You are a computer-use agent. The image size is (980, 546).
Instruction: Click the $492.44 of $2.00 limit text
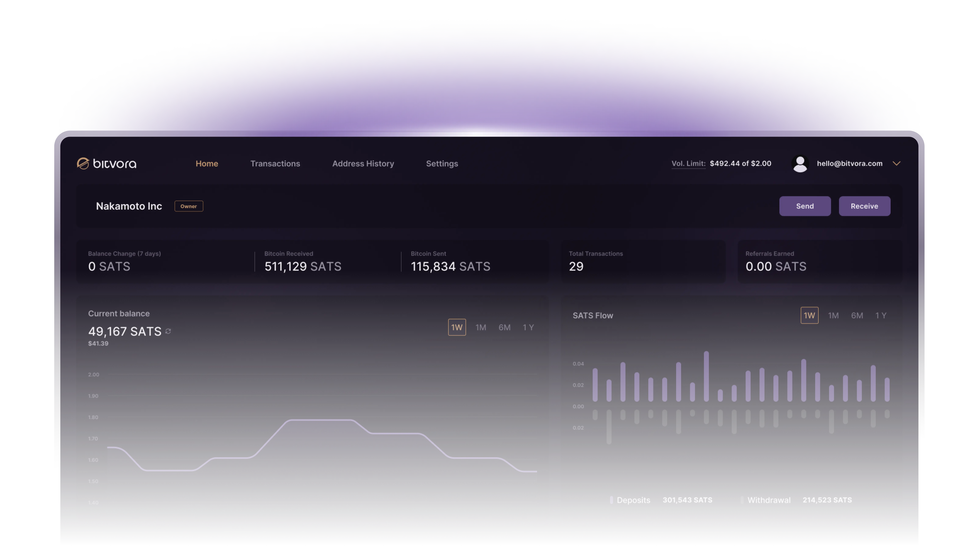click(740, 164)
